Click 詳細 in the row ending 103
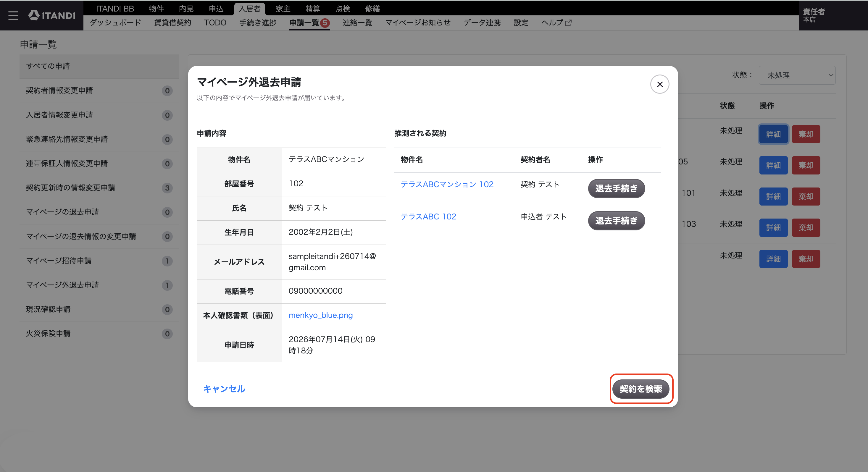 (773, 228)
